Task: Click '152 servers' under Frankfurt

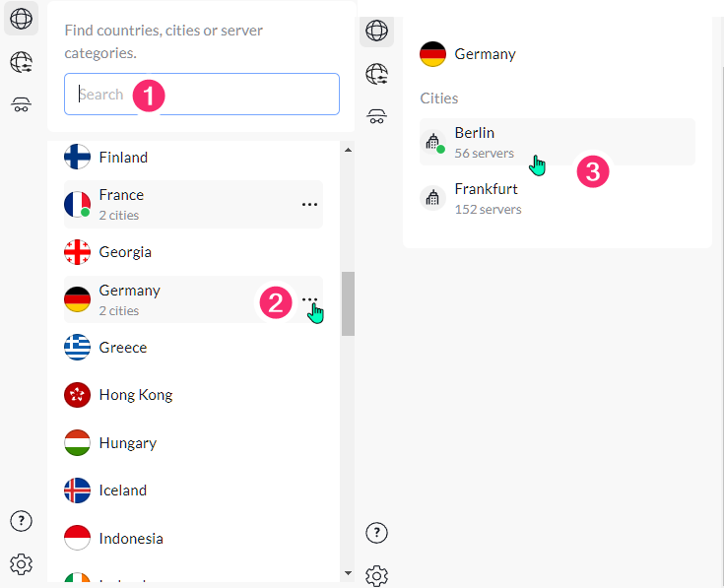Action: pos(488,210)
